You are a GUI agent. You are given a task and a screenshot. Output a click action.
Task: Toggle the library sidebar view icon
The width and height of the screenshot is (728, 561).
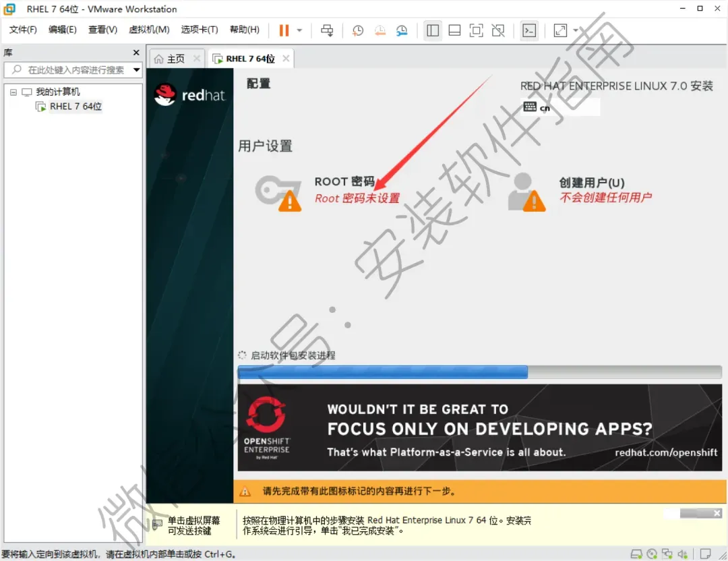point(433,30)
